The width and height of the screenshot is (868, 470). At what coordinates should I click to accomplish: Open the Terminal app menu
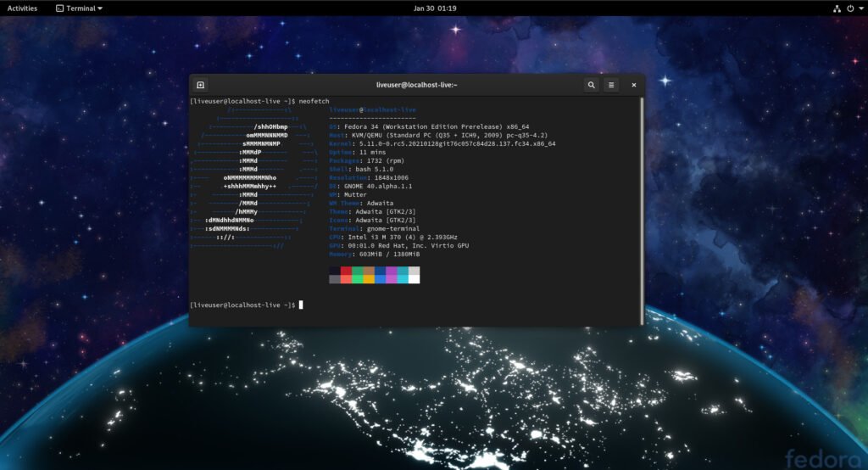(79, 8)
